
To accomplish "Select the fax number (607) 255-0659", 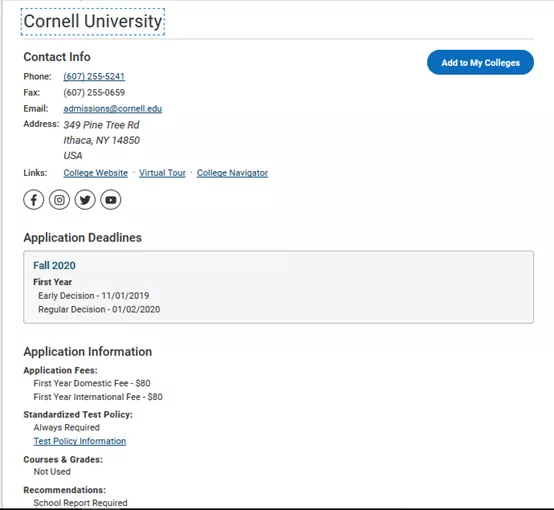I will click(x=94, y=93).
